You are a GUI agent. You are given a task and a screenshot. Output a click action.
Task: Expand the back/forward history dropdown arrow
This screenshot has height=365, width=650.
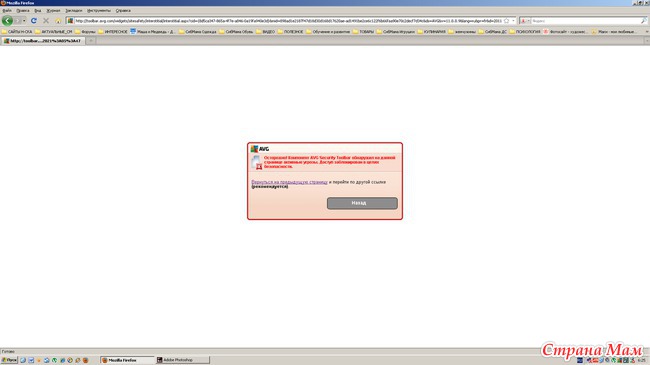[24, 20]
